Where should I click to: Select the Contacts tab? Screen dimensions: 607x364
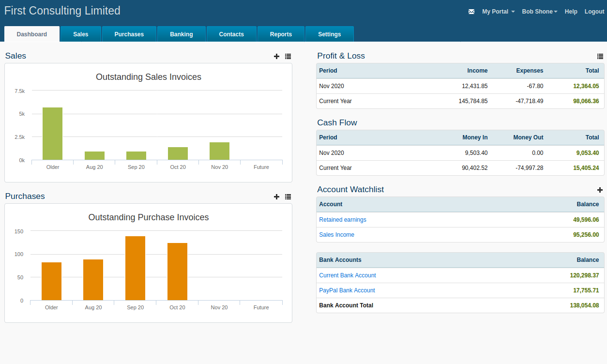pyautogui.click(x=231, y=34)
